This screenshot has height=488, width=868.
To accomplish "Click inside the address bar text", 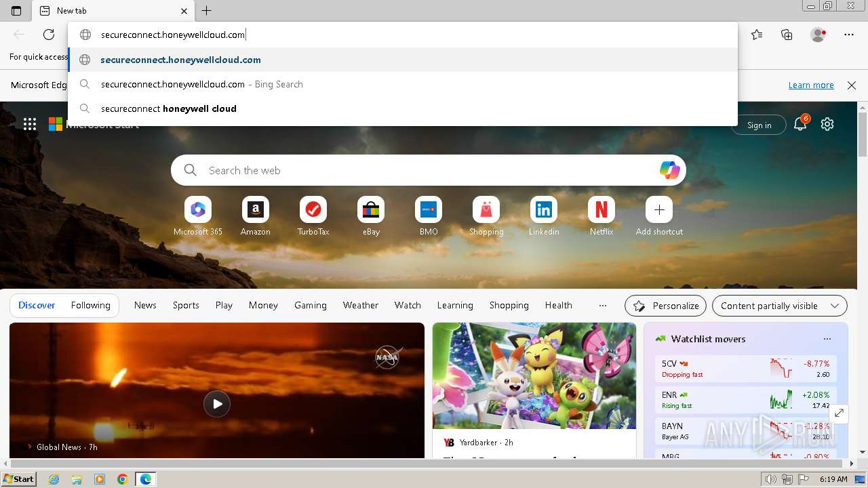I will pyautogui.click(x=173, y=35).
